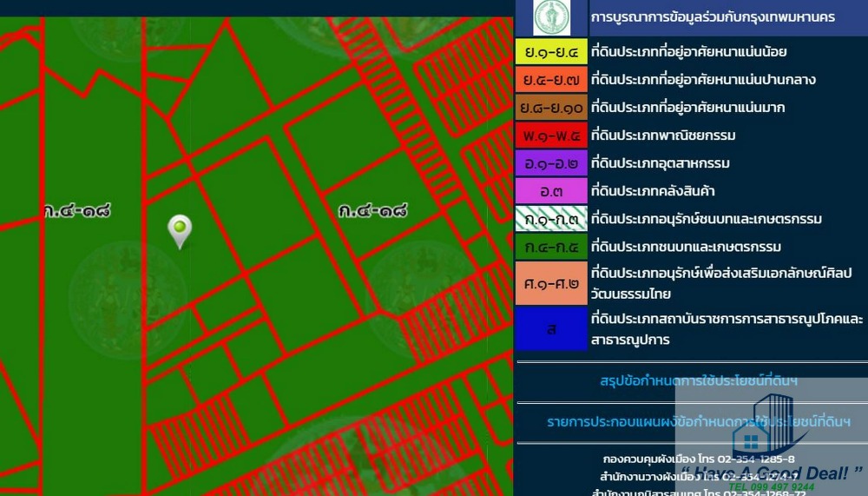This screenshot has width=868, height=496.
Task: Select the purple อ.๑-อ.๒ legend swatch
Action: (551, 163)
